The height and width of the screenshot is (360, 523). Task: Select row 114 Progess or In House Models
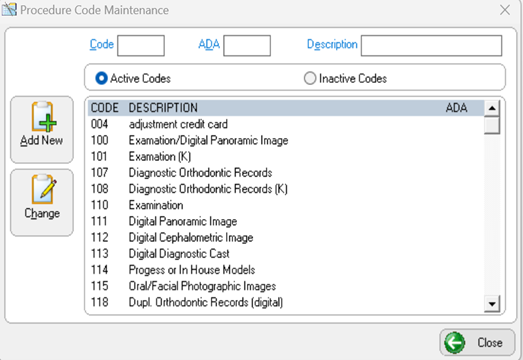coord(286,270)
